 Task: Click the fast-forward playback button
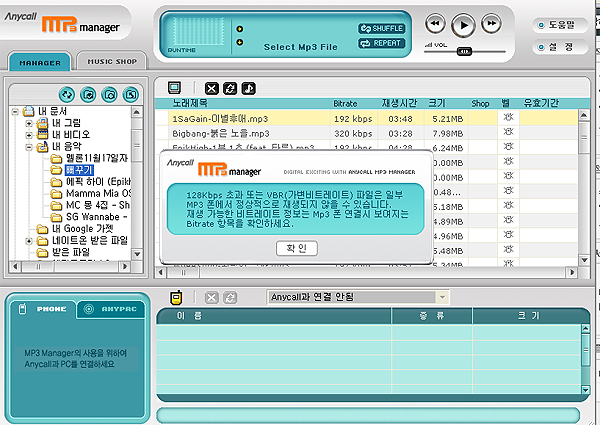(x=491, y=24)
